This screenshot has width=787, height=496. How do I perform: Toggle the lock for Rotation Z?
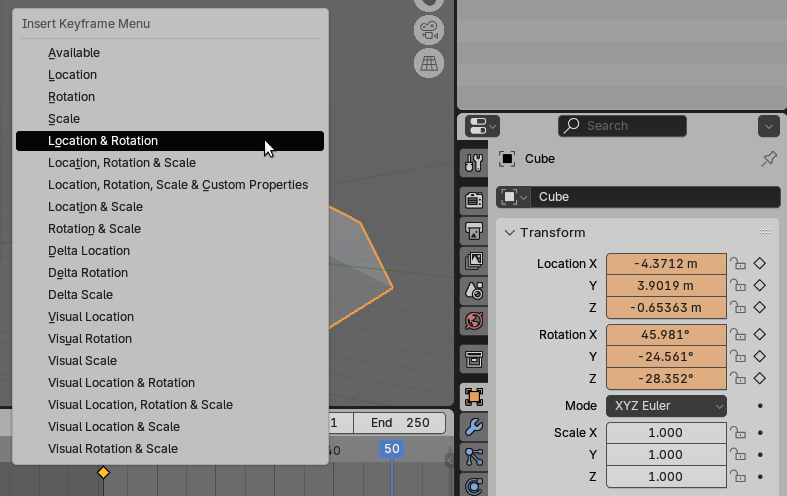click(738, 379)
